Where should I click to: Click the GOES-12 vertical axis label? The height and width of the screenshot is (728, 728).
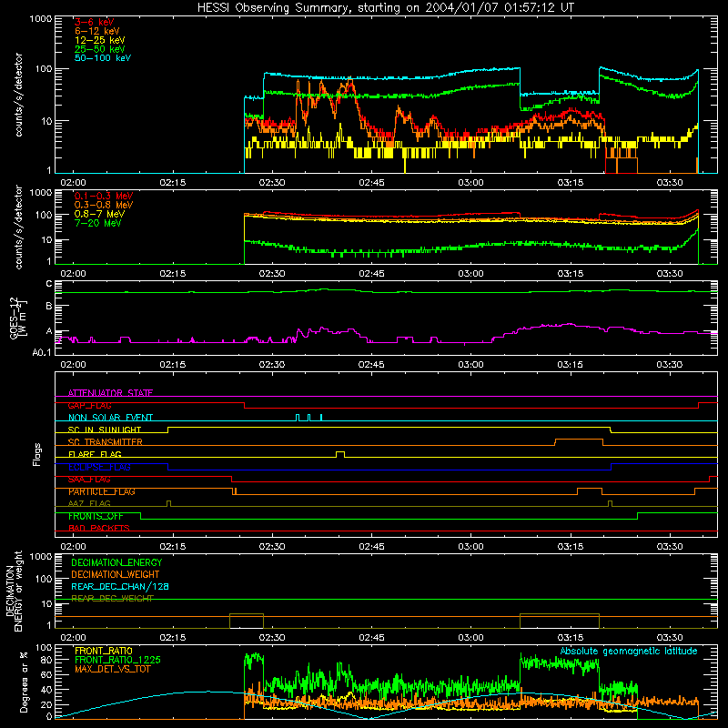[x=18, y=318]
